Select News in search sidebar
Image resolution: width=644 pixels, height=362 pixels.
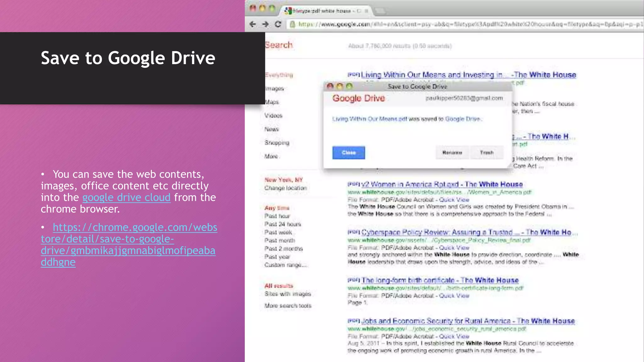click(271, 129)
